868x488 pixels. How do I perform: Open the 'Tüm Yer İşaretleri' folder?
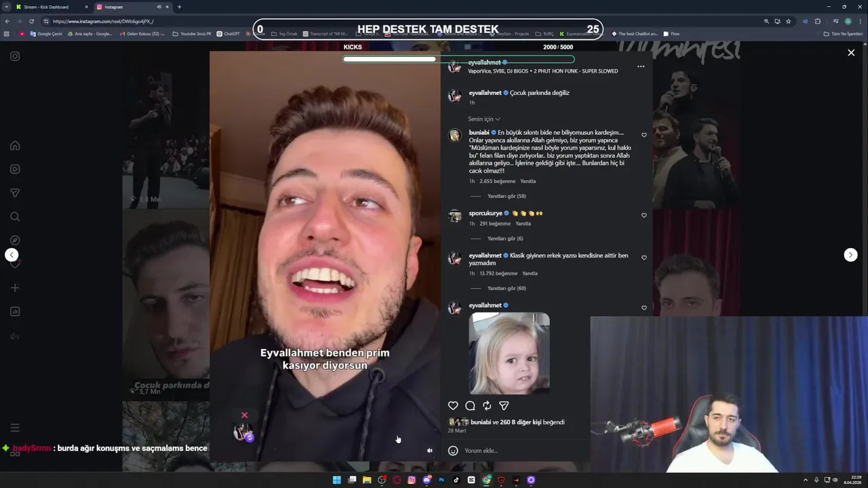pos(843,34)
